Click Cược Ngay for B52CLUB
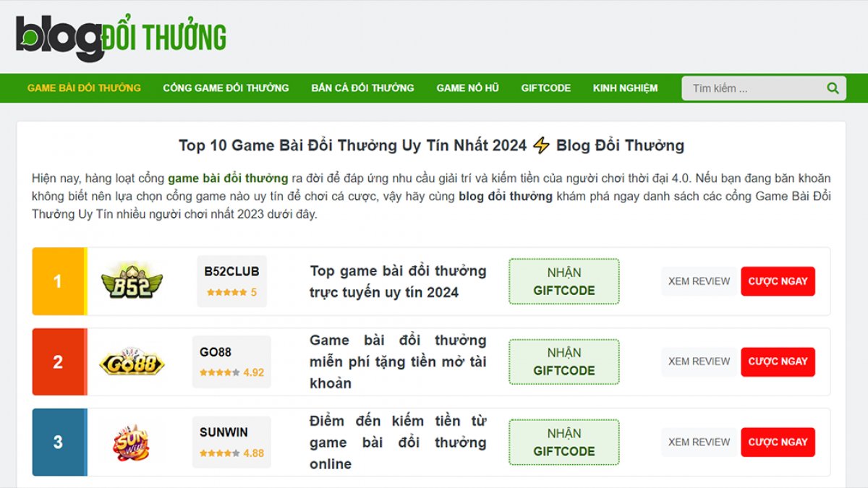 coord(778,281)
